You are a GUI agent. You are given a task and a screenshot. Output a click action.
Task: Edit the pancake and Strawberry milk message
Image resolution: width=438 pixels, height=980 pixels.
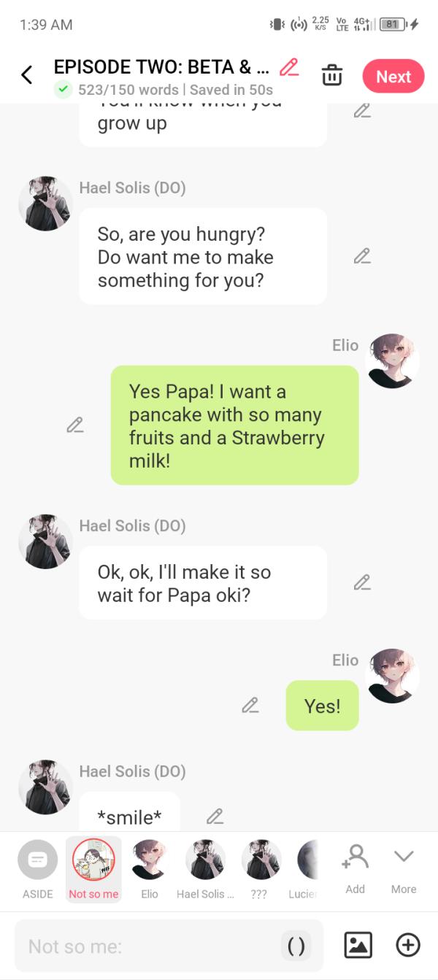tap(74, 425)
